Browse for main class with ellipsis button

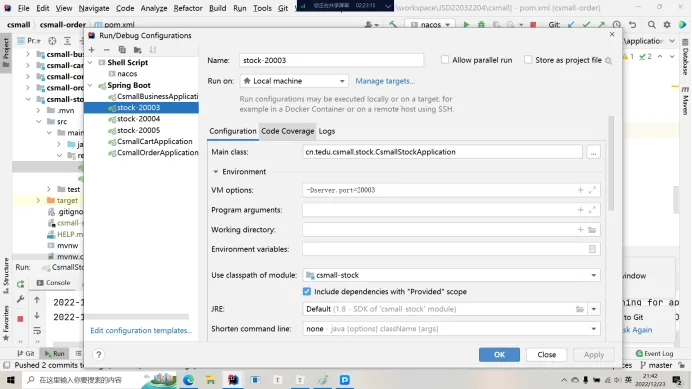593,152
